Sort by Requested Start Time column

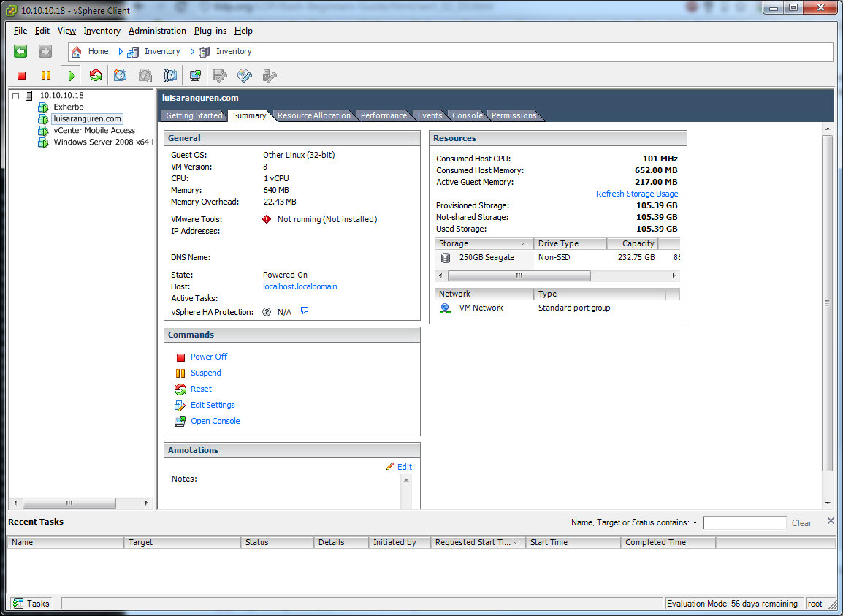coord(478,542)
